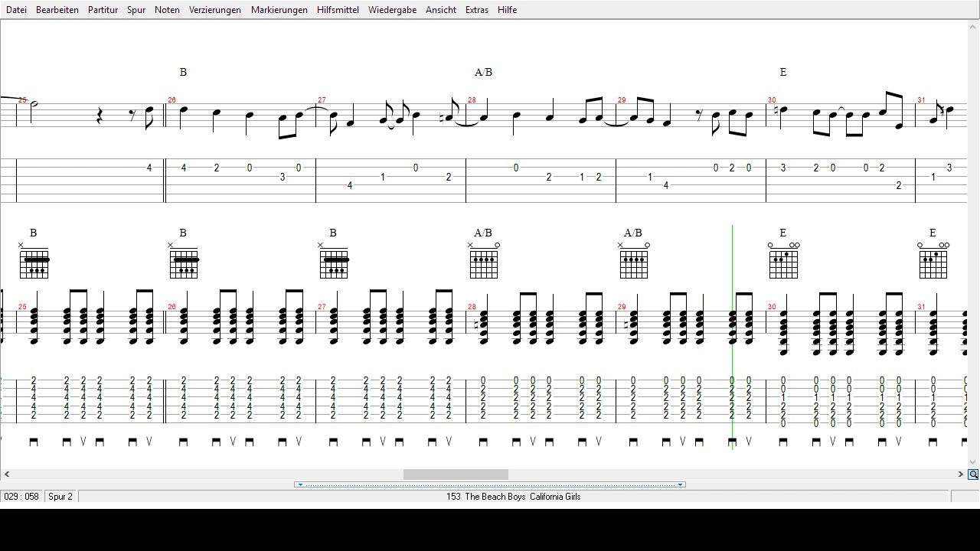
Task: Click the 'Spur 2' status bar entry
Action: [60, 497]
